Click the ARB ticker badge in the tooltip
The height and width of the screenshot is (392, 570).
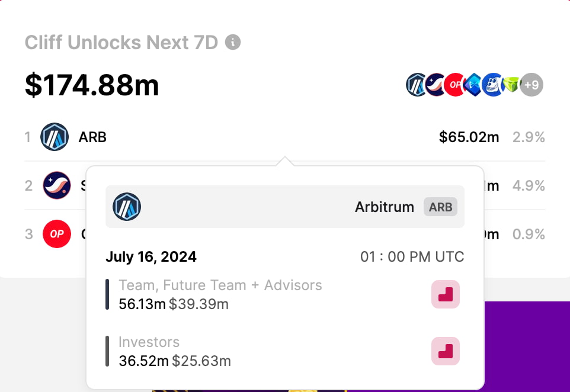tap(440, 207)
